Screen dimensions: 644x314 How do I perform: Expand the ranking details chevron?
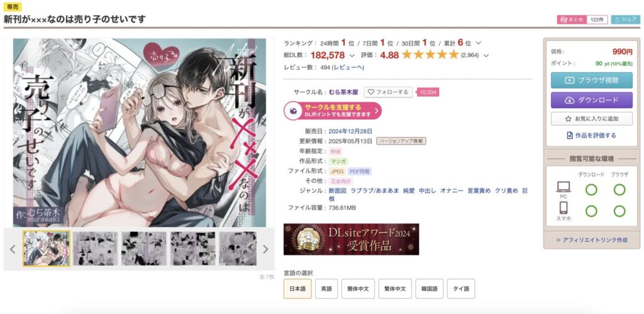[479, 43]
